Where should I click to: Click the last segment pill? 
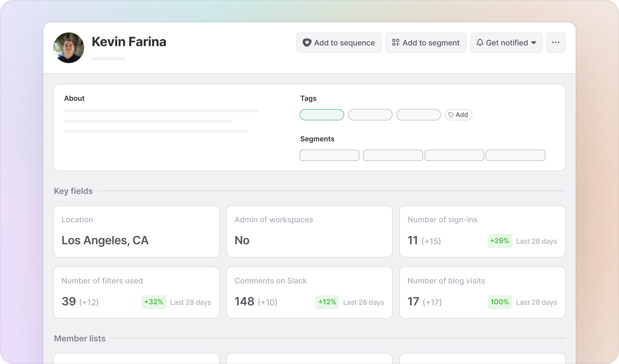515,155
